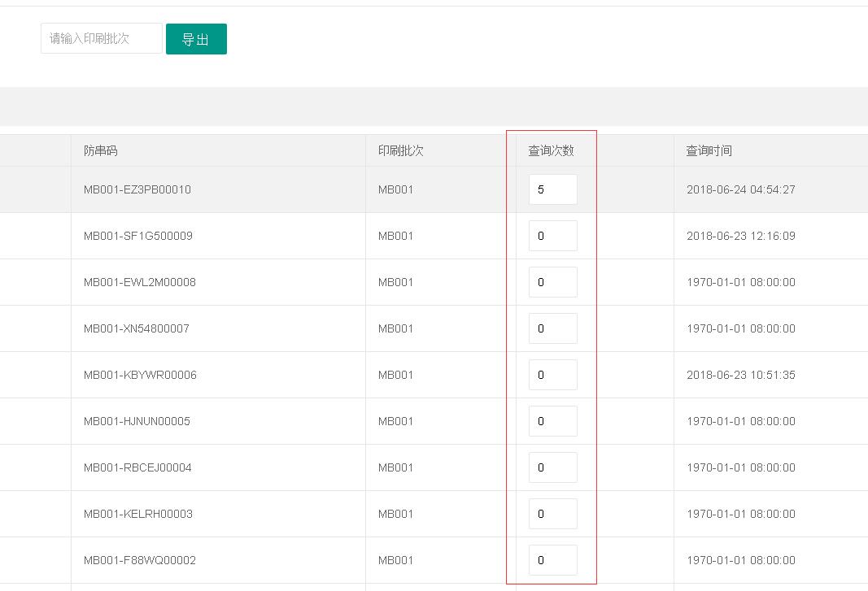This screenshot has width=868, height=591.
Task: Click query time 2018-06-23 10:51:35
Action: (740, 375)
